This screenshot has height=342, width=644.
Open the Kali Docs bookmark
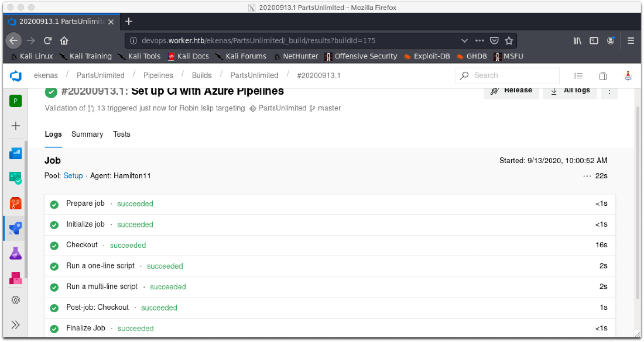[x=189, y=56]
